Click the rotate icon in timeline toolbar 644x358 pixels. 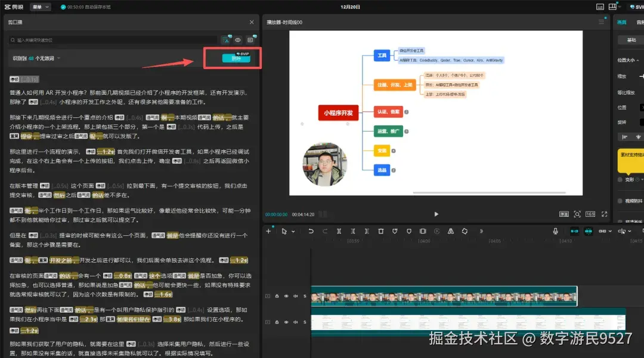pos(465,231)
